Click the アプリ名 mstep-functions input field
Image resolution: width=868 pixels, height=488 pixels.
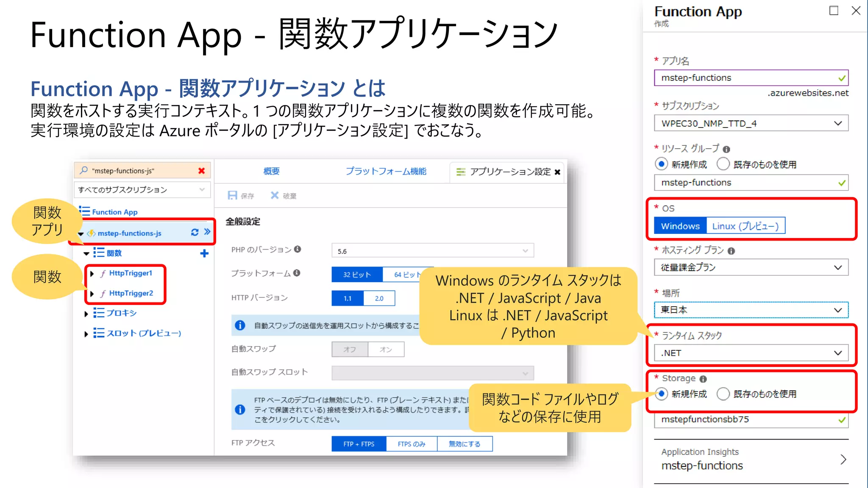click(751, 78)
